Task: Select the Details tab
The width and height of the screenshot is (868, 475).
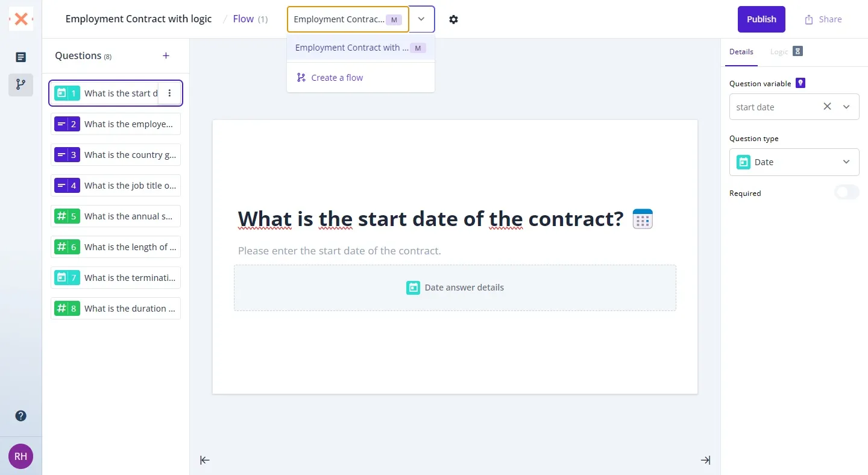Action: 741,52
